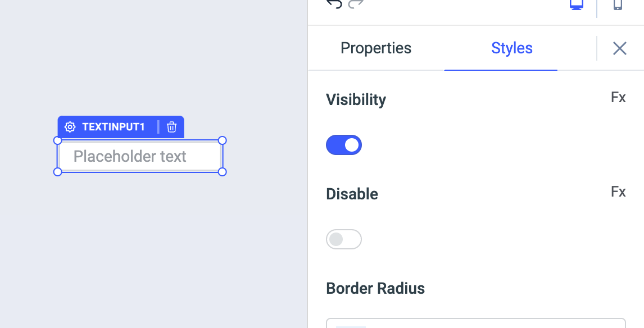
Task: Click Fx next to Visibility
Action: [618, 97]
